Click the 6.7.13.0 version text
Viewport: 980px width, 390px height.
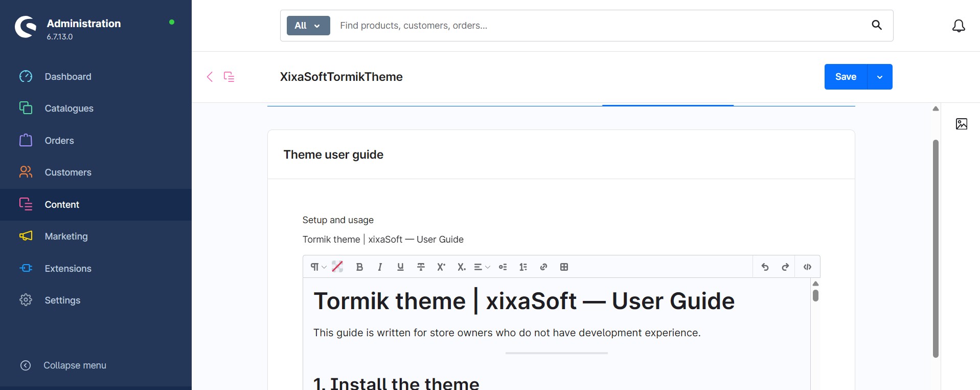coord(60,37)
